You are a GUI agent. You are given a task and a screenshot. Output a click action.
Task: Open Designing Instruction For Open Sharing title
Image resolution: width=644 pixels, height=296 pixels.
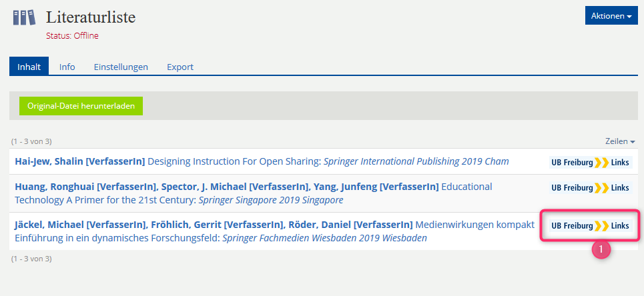point(234,162)
